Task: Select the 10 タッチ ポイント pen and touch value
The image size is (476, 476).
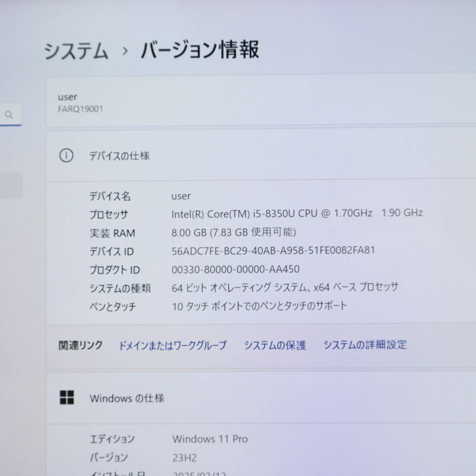Action: (x=259, y=306)
